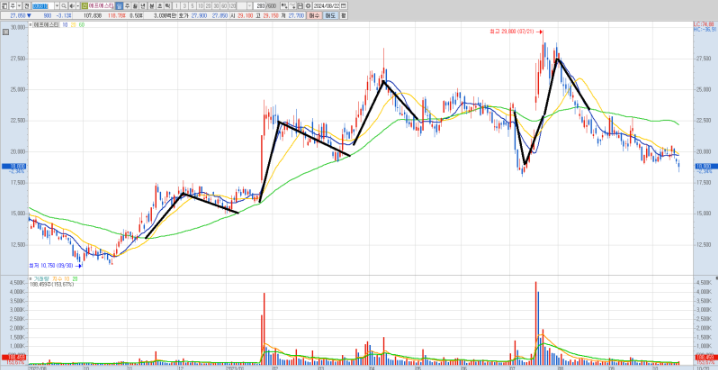
Task: Open the stock code dropdown arrow
Action: pyautogui.click(x=57, y=6)
